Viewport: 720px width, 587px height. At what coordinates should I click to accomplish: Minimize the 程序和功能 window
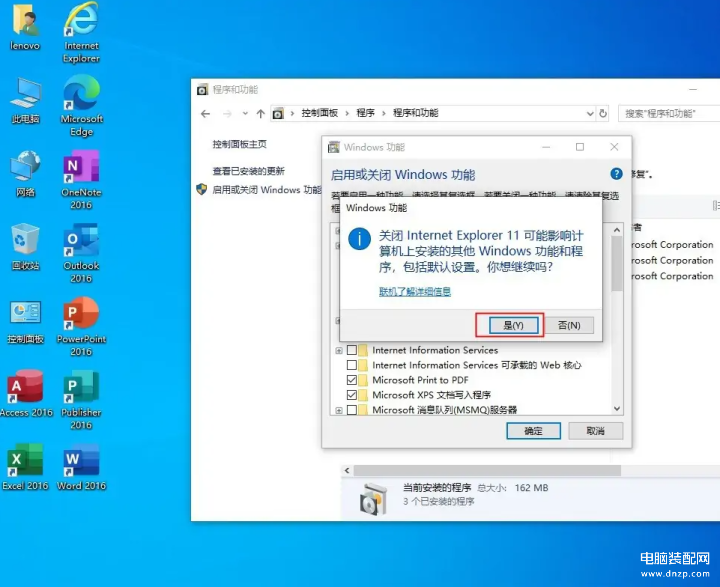693,90
